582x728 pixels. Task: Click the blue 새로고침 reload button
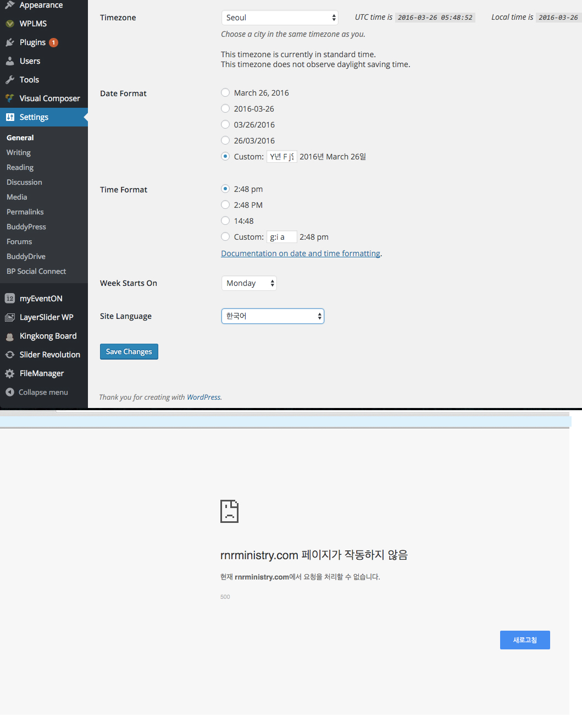(525, 640)
